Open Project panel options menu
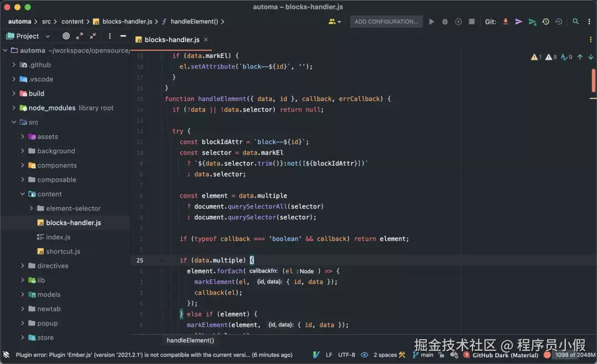Screen dimensions: 597x364 109,36
